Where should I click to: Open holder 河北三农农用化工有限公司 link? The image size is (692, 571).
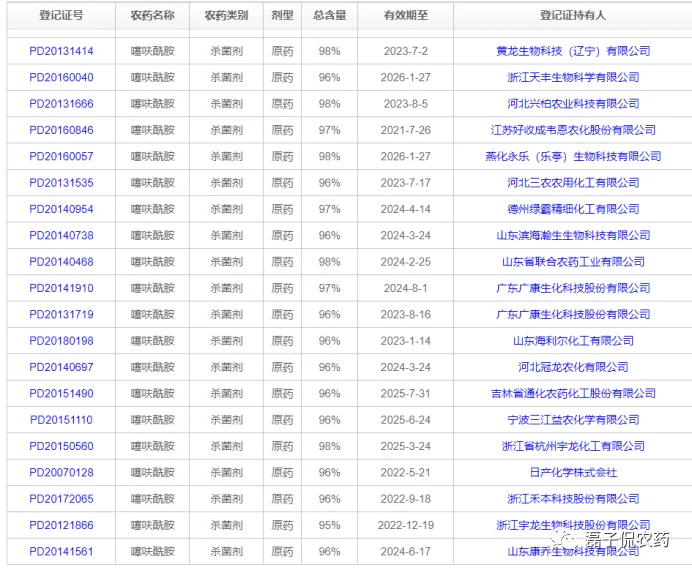573,183
